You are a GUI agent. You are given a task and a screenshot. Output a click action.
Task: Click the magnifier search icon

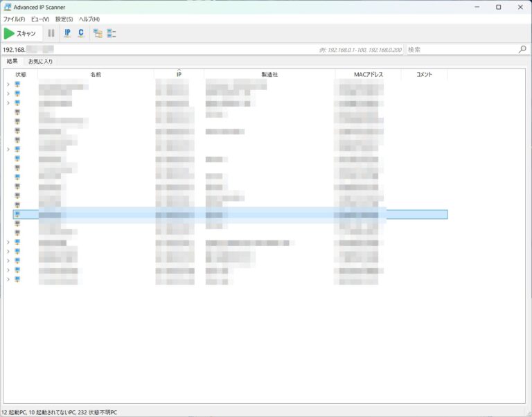[x=522, y=50]
